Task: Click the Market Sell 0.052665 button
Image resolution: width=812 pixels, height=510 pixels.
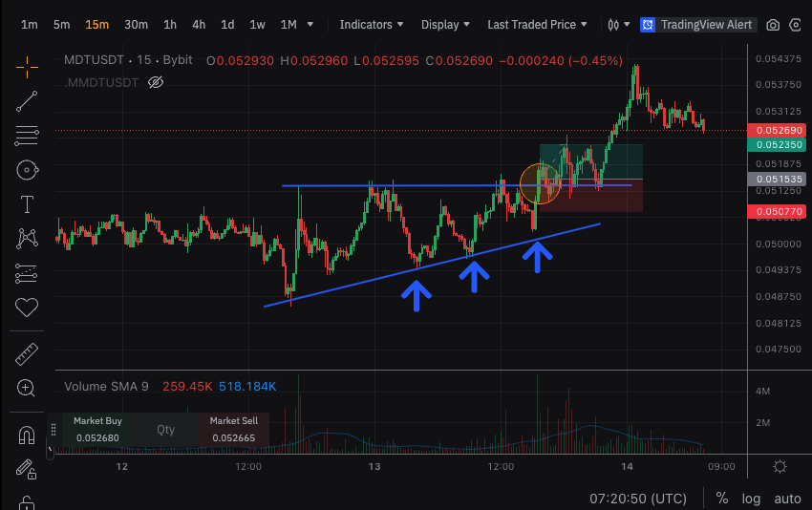Action: point(233,429)
